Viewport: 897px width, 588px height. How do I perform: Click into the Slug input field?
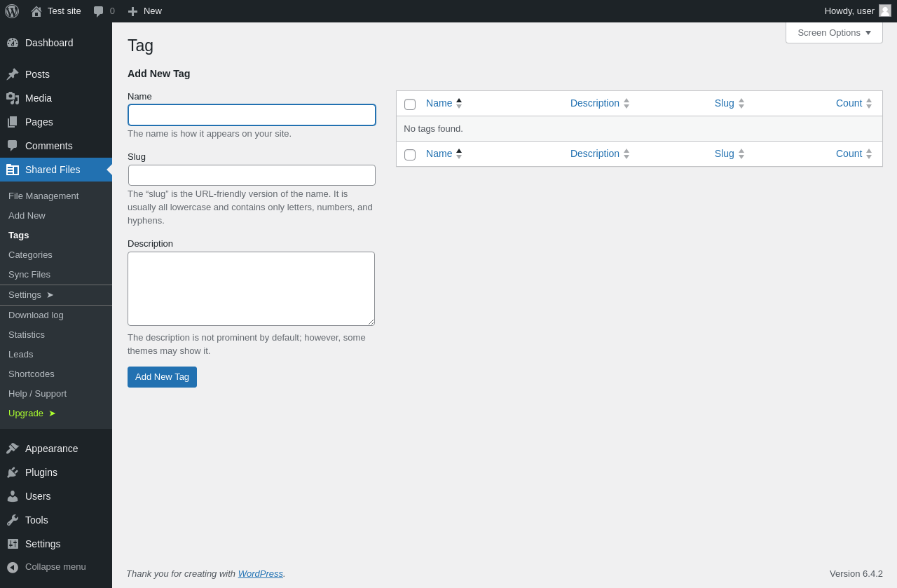[252, 175]
